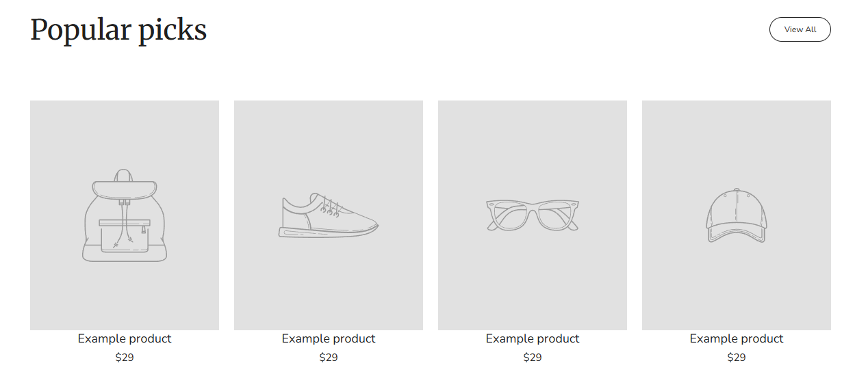Click the $29 price under the backpack
Viewport: 868px width, 374px height.
click(x=124, y=357)
